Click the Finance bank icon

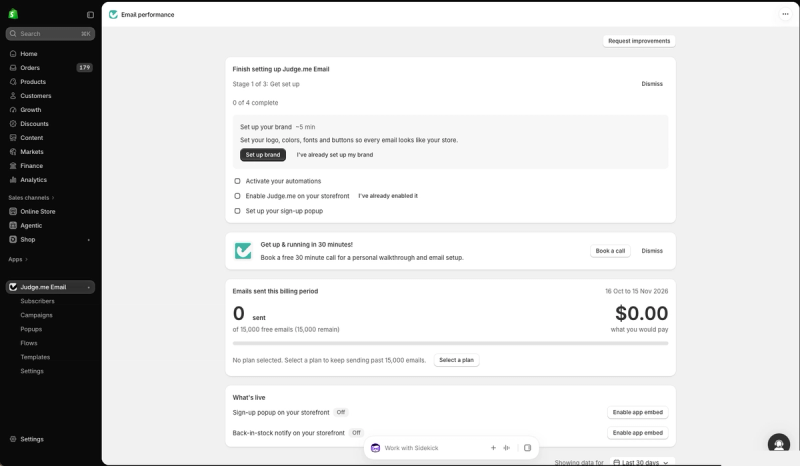coord(13,166)
